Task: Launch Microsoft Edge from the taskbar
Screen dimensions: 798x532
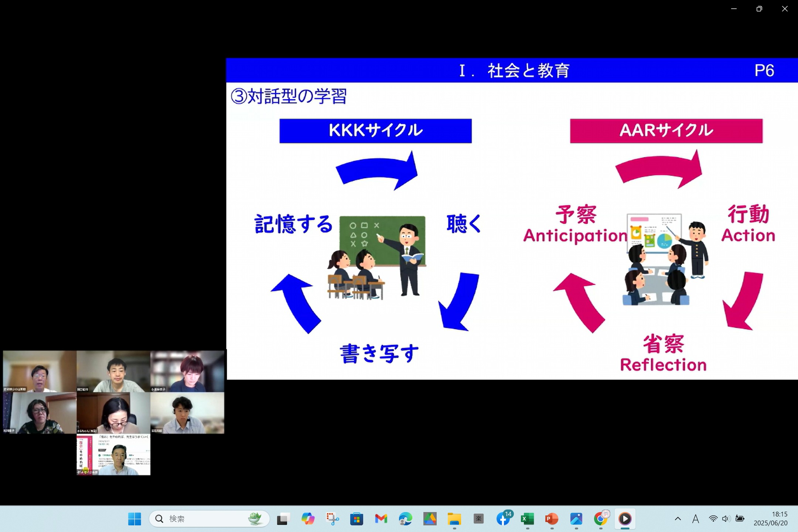Action: click(x=405, y=519)
